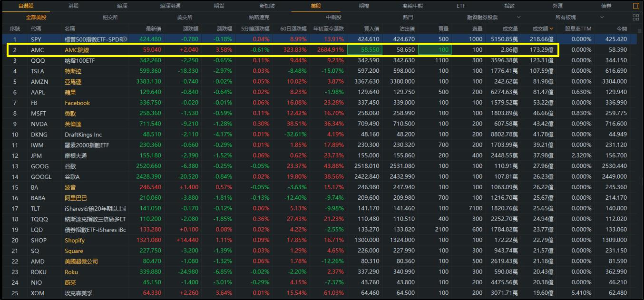
Task: Sort by the 成交量 column header
Action: pyautogui.click(x=510, y=29)
